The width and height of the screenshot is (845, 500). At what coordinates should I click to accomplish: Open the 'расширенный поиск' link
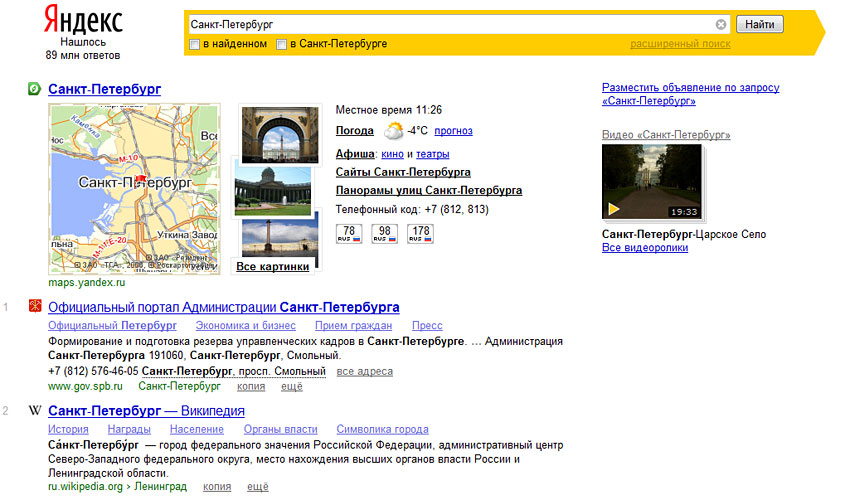coord(681,44)
